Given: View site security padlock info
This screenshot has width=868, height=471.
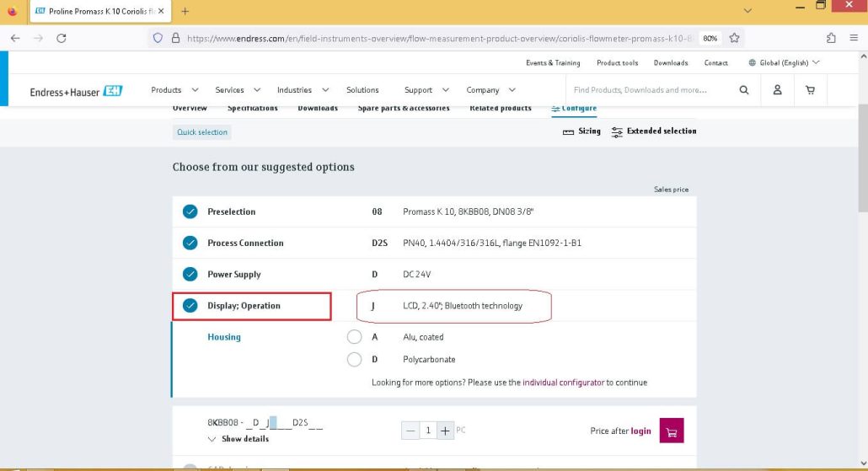Looking at the screenshot, I should (x=175, y=38).
